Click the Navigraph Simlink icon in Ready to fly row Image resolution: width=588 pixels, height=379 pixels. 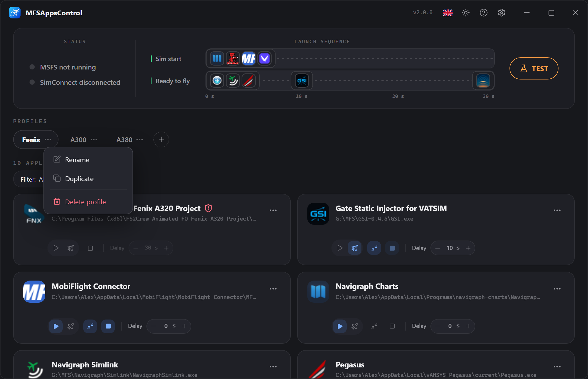point(233,81)
